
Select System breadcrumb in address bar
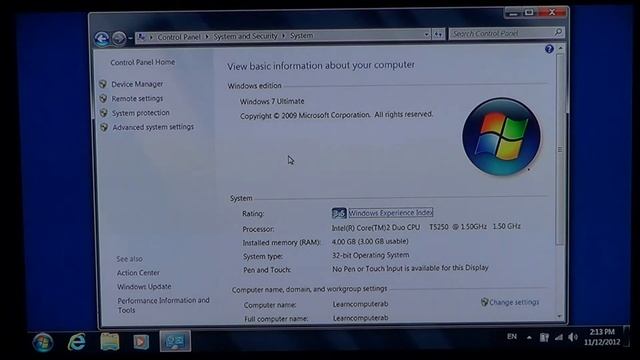coord(302,36)
